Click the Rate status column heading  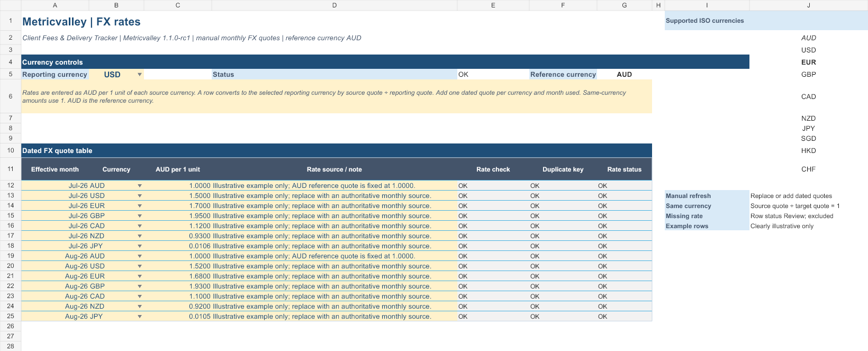point(625,169)
